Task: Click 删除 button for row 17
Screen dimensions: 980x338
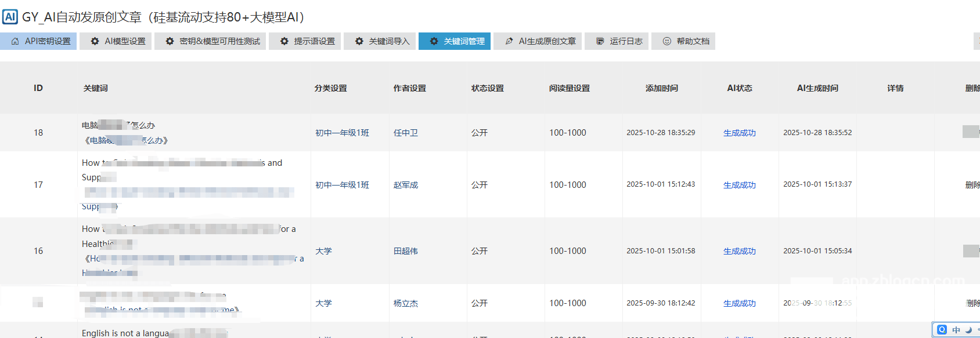Action: point(972,185)
